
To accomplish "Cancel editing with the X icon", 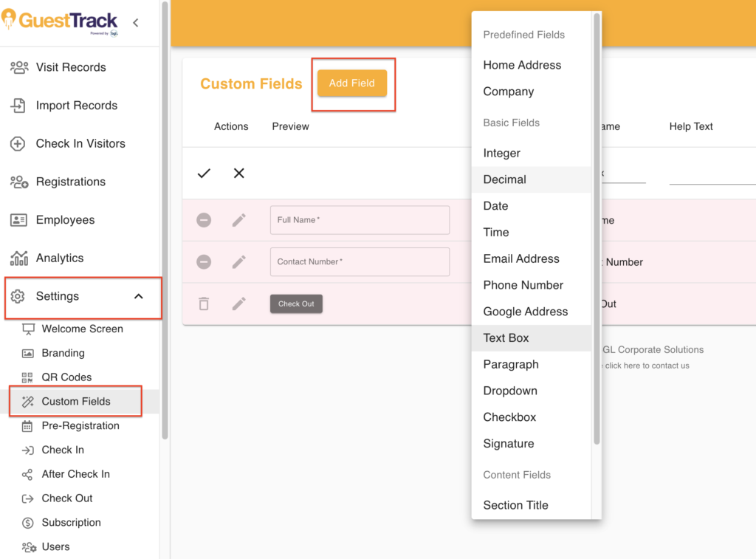I will point(238,173).
